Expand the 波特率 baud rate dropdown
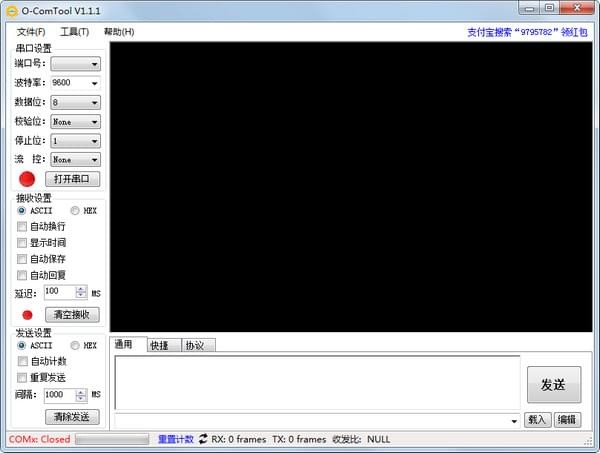Viewport: 600px width, 453px height. 76,83
